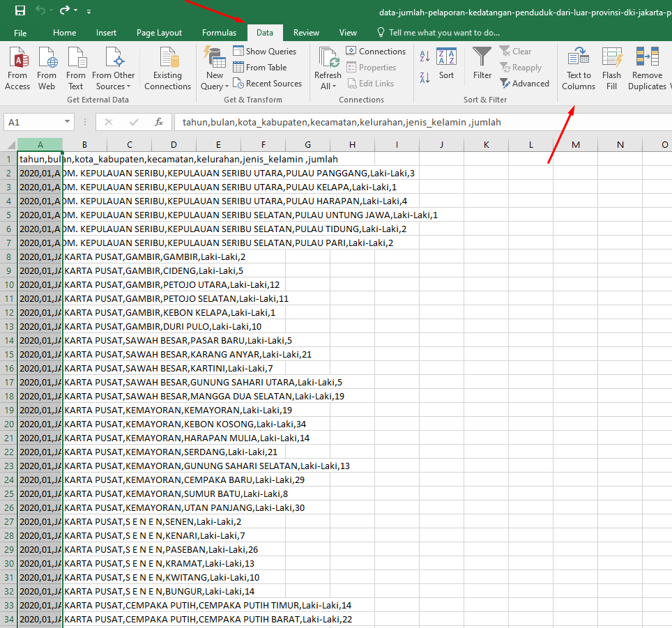672x628 pixels.
Task: Open Text to Columns
Action: [x=578, y=68]
